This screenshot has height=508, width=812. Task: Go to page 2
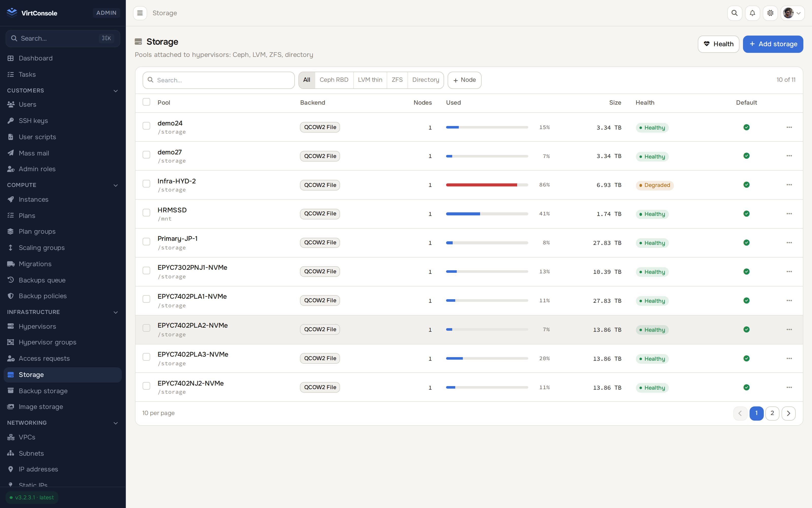772,413
